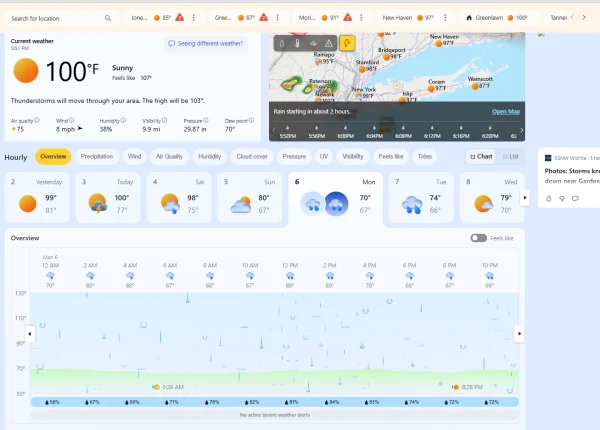Image resolution: width=600 pixels, height=430 pixels.
Task: Show previous saved locations in top bar
Action: tap(572, 17)
